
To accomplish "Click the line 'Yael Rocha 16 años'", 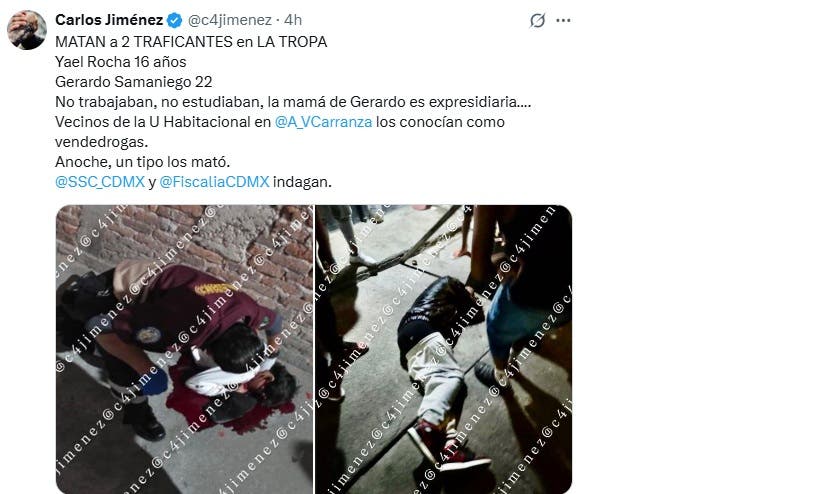I will [x=121, y=62].
